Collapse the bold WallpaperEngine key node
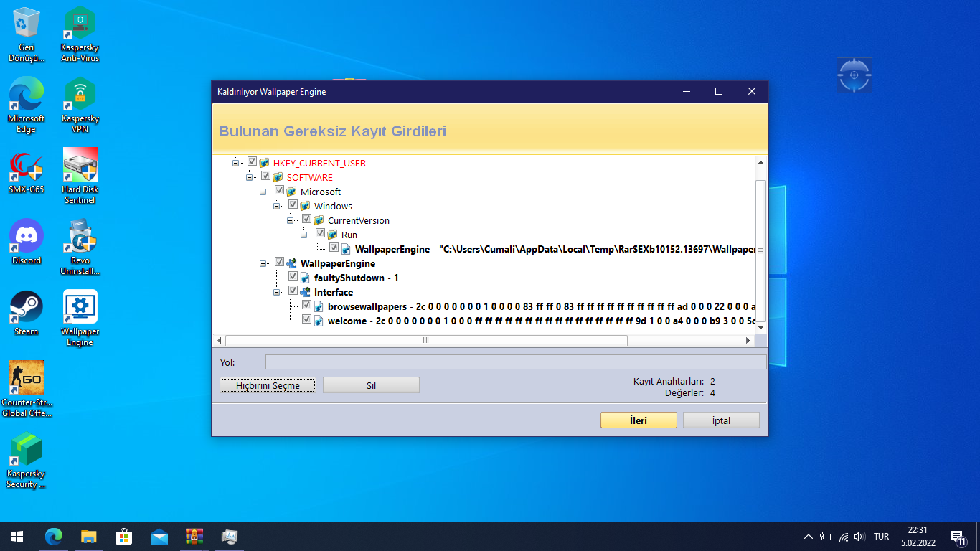The height and width of the screenshot is (551, 980). pyautogui.click(x=263, y=264)
